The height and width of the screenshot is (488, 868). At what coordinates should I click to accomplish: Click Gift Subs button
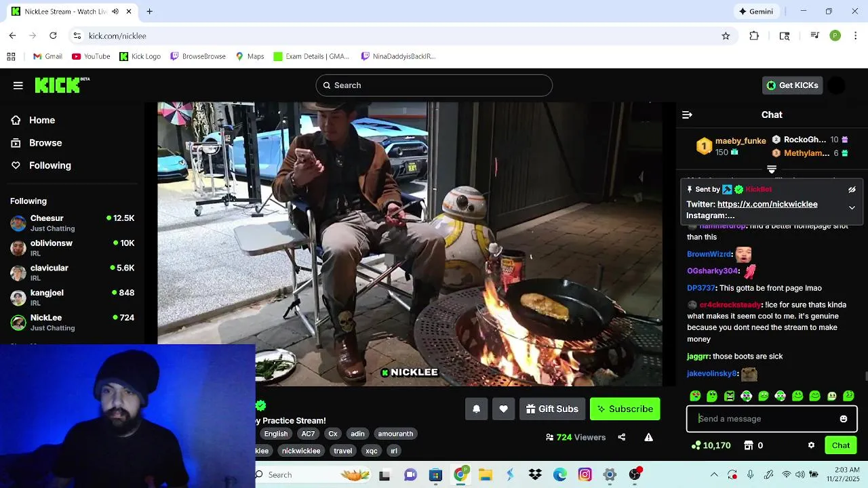[552, 409]
